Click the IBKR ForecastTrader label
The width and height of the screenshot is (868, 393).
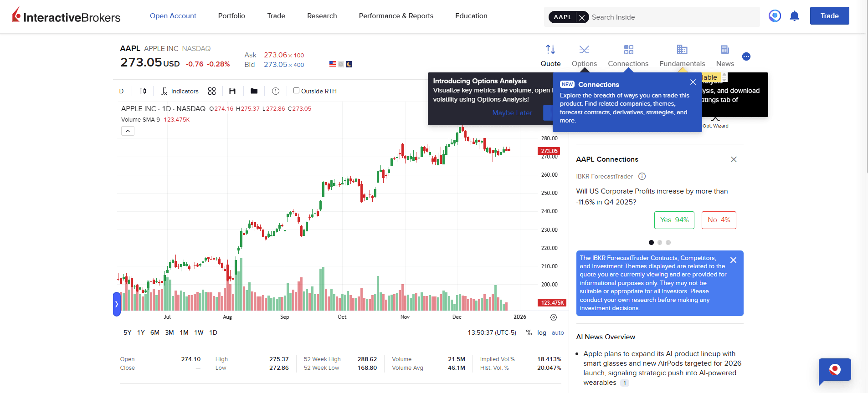[x=604, y=176]
